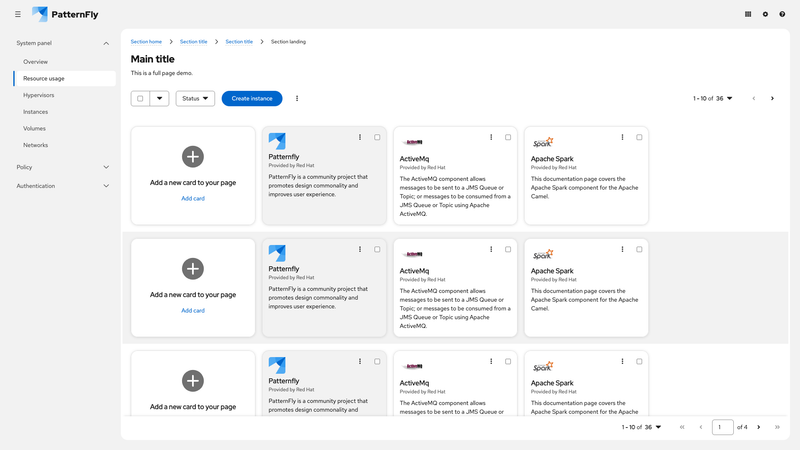Collapse the System panel navigation group

point(62,43)
